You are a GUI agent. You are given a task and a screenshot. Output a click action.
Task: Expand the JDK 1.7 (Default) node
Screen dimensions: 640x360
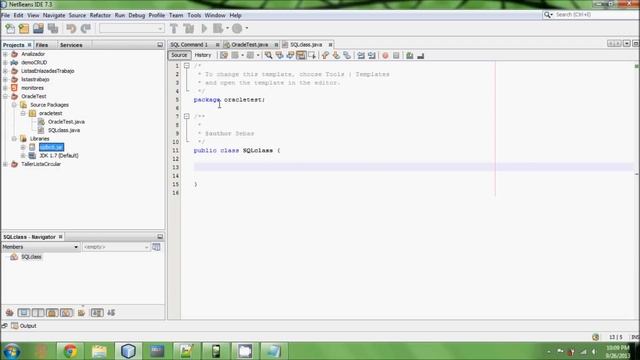pos(23,156)
